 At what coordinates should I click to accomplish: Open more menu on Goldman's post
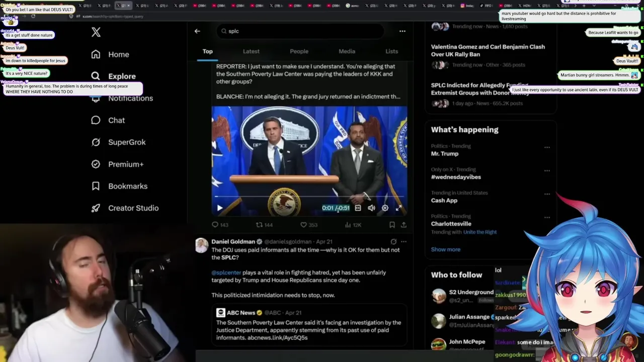(404, 242)
